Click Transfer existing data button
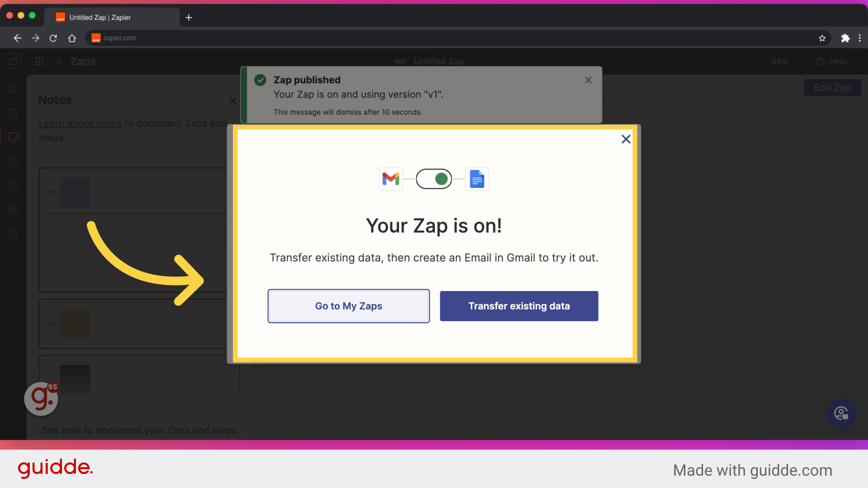The width and height of the screenshot is (868, 488). coord(519,306)
